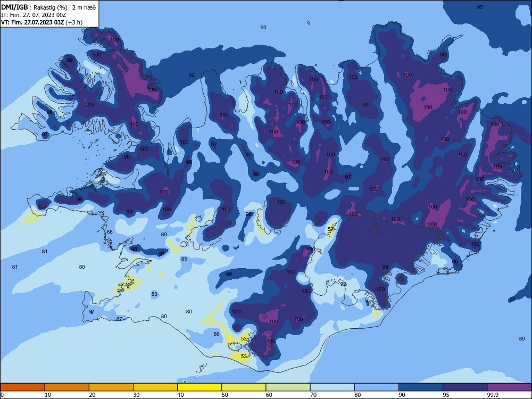Click the title text 'DMI/IGB : Rakastig (%) í 2 m hæð'
The width and height of the screenshot is (532, 399).
(x=48, y=7)
